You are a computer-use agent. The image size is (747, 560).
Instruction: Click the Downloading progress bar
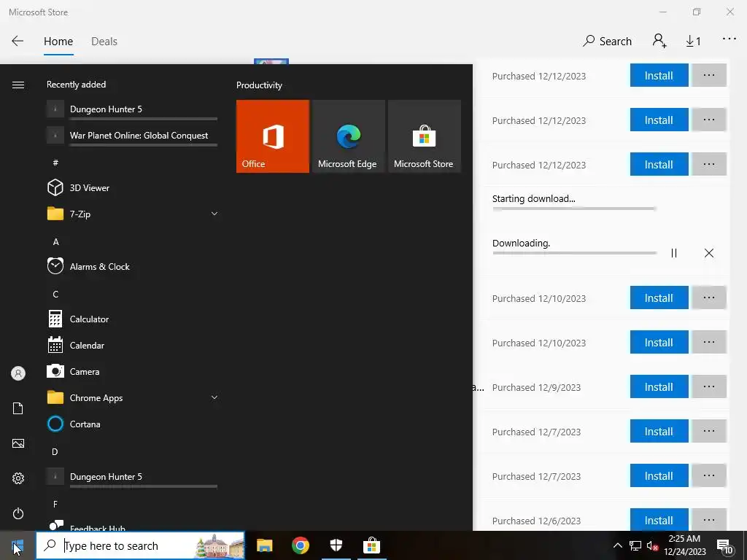click(574, 253)
